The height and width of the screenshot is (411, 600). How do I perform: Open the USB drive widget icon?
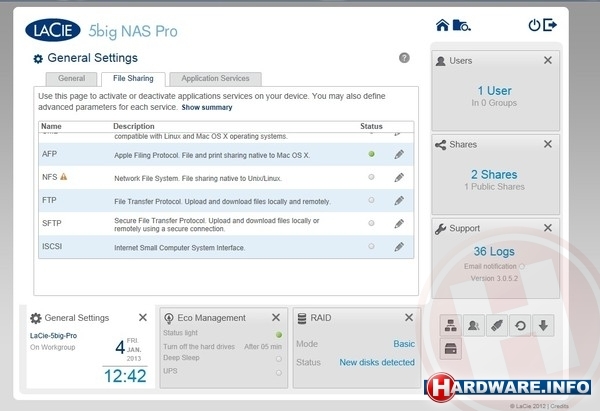(497, 326)
